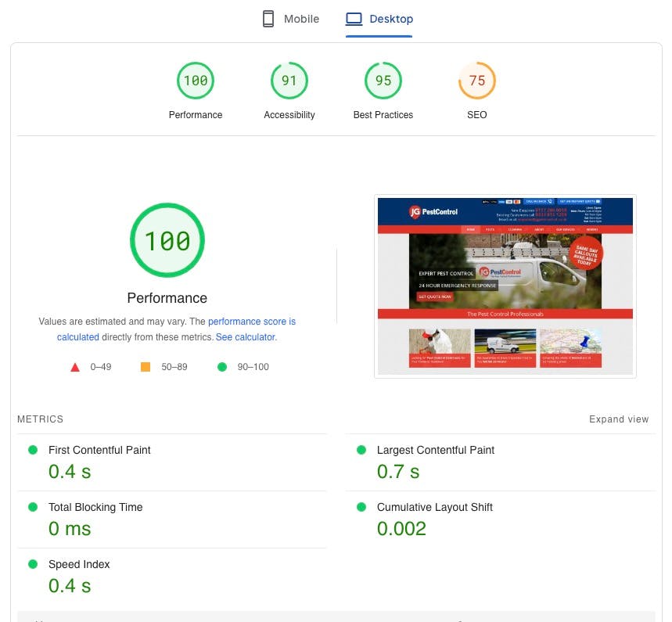The height and width of the screenshot is (622, 672).
Task: Click the large Performance heading under the gauge
Action: [167, 298]
